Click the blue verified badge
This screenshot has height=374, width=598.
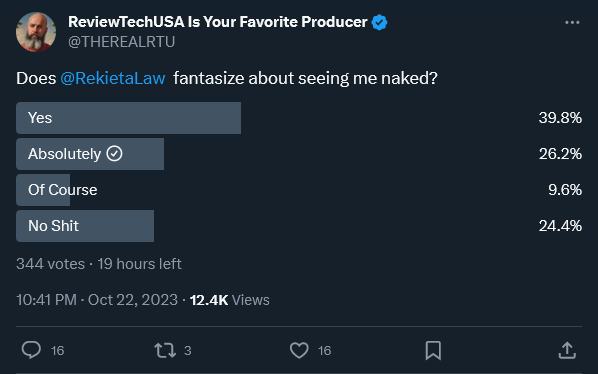tap(379, 22)
